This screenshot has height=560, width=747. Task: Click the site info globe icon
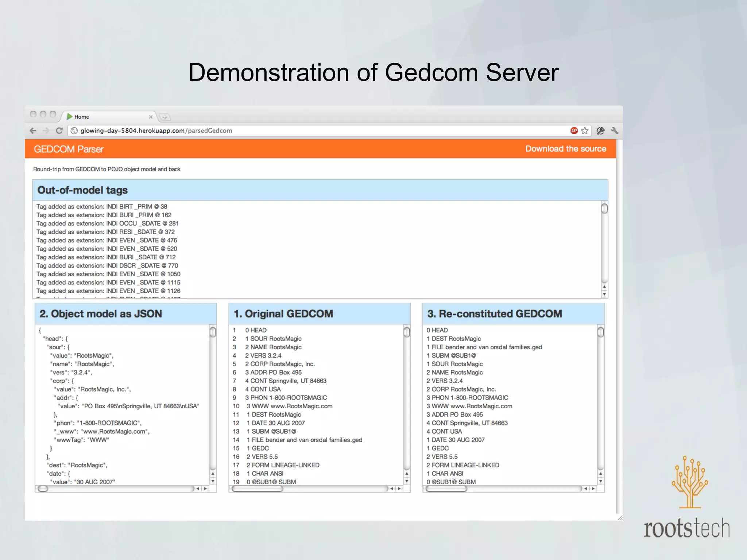coord(74,131)
